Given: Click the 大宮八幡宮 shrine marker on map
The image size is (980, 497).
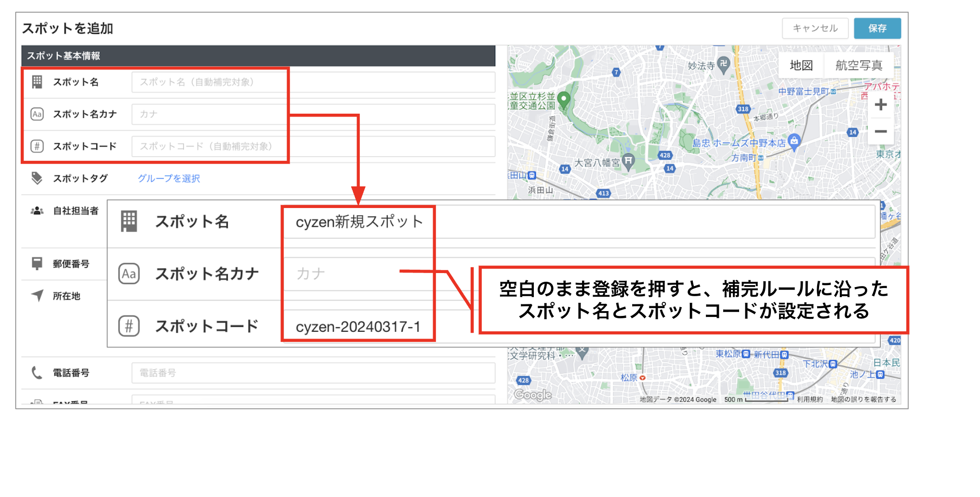Looking at the screenshot, I should coord(628,162).
